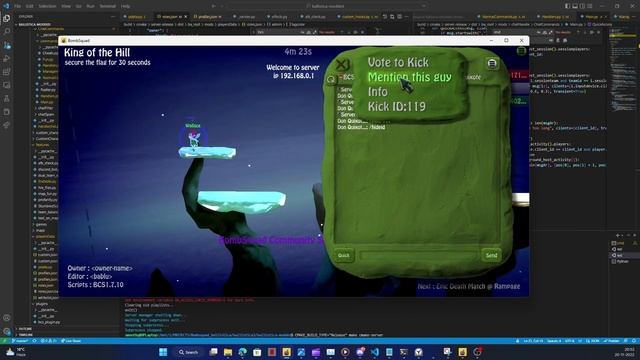Click the BombSquad in-game menu button
640x360 pixels.
pyautogui.click(x=521, y=51)
